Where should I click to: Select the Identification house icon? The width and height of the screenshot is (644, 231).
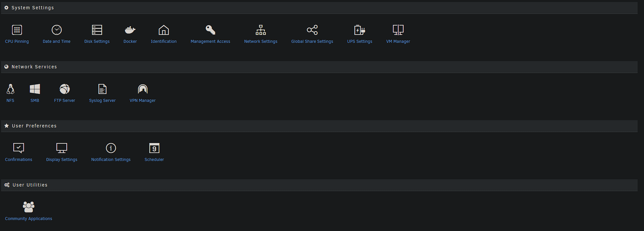pos(164,30)
